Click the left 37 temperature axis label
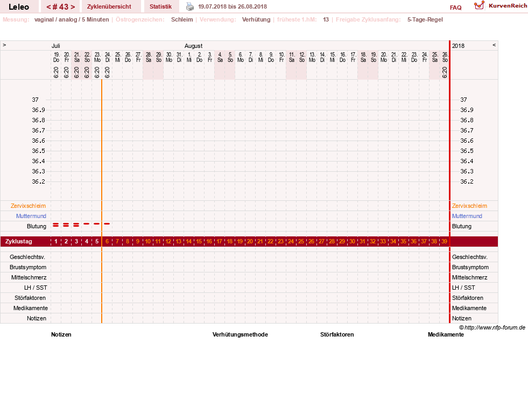 tap(36, 100)
